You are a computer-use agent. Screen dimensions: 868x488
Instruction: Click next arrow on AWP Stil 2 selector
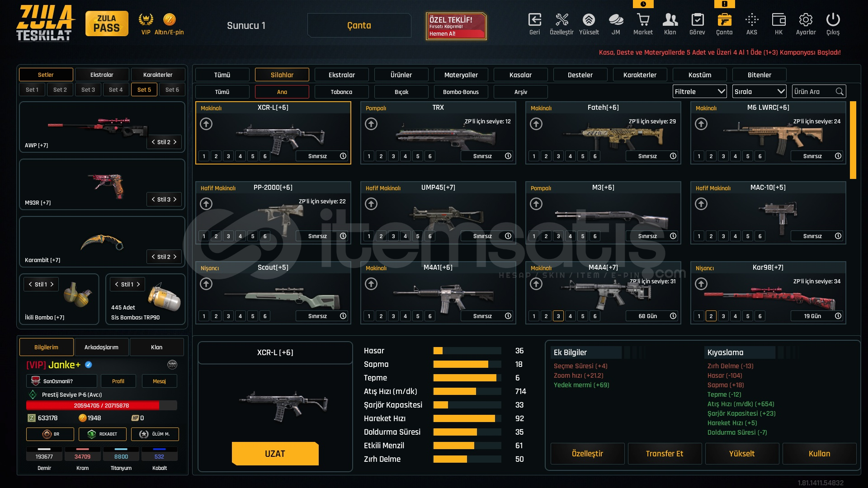(x=175, y=142)
